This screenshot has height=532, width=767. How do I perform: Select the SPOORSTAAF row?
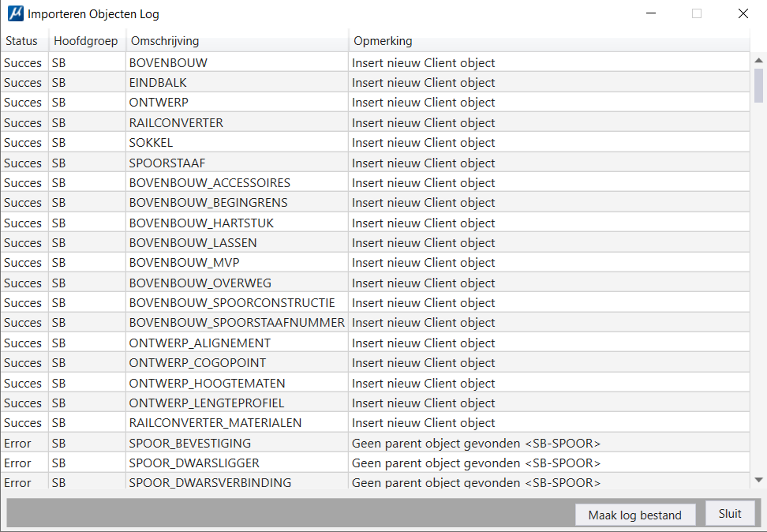(375, 163)
